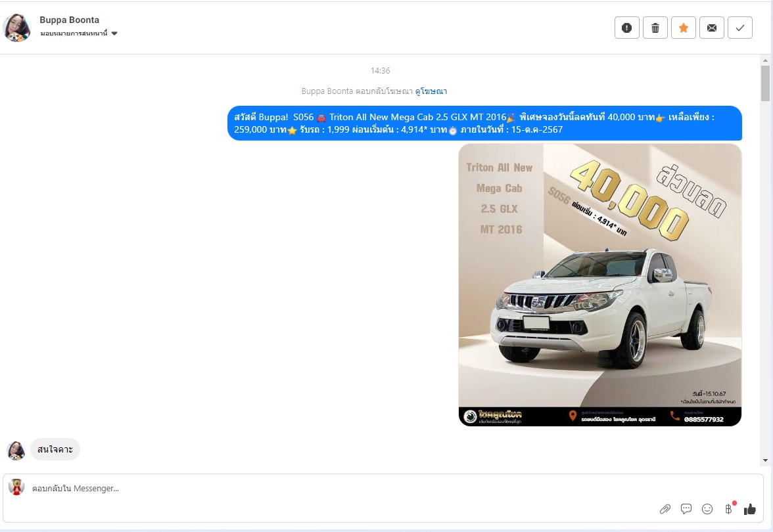Attach a file with paperclip icon

tap(665, 509)
